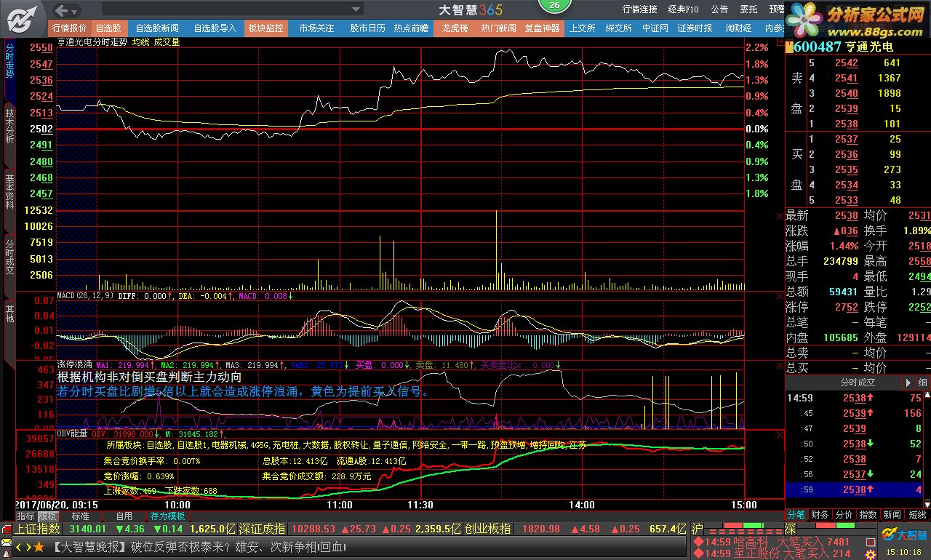Switch to the 分笔 bottom tab
Image resolution: width=931 pixels, height=560 pixels.
tap(796, 515)
